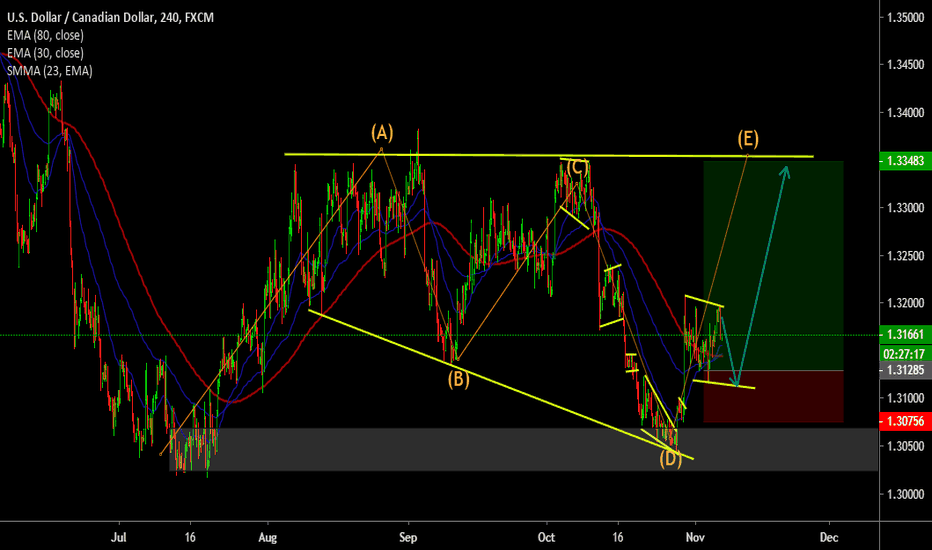This screenshot has width=932, height=550.
Task: Click the 1.34500 price axis label
Action: [905, 64]
